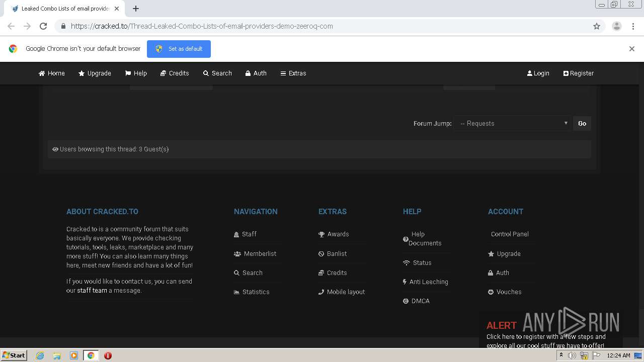Click the Account Upgrade star icon
The width and height of the screenshot is (644, 362).
(x=491, y=254)
